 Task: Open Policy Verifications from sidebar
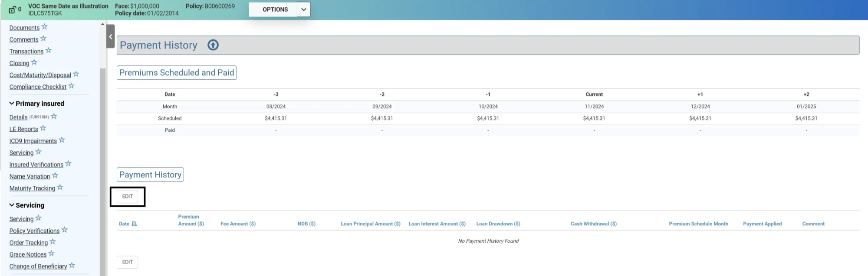tap(34, 231)
